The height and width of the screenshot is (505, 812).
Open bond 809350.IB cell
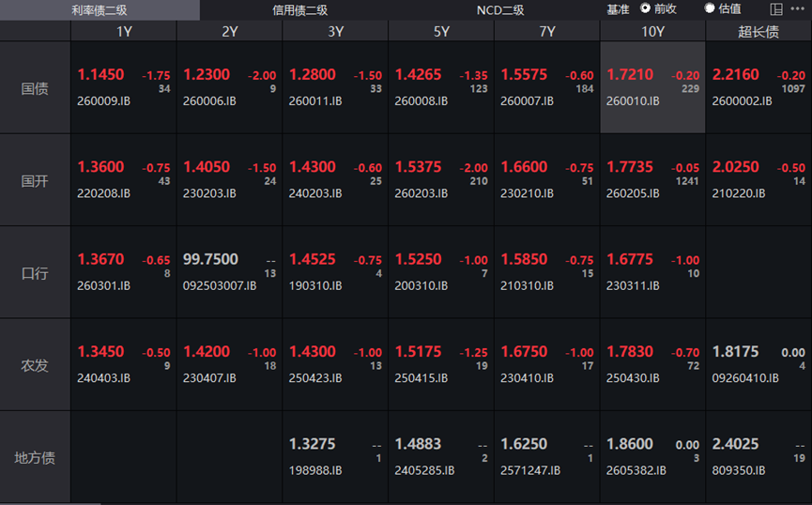point(758,457)
